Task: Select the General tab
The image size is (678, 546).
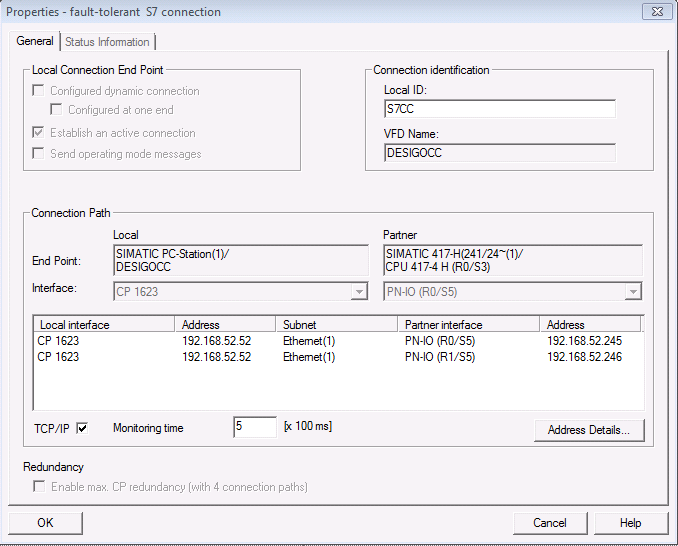Action: (35, 42)
